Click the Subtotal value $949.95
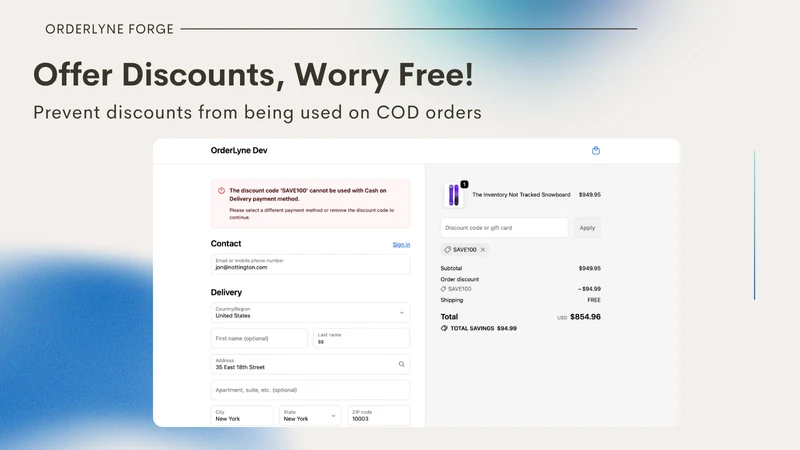 click(589, 268)
